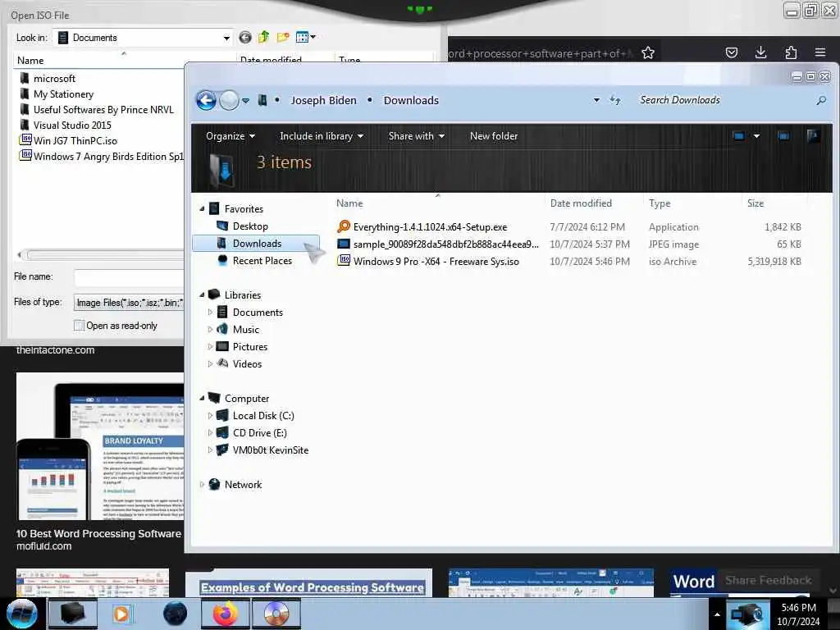840x630 pixels.
Task: Open the address bar history dropdown arrow
Action: [596, 100]
